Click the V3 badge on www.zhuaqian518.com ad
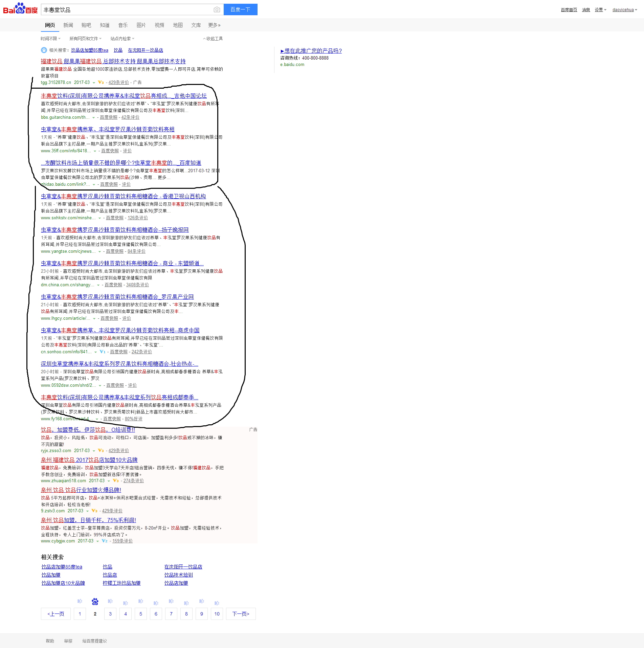The width and height of the screenshot is (644, 648). tap(116, 481)
